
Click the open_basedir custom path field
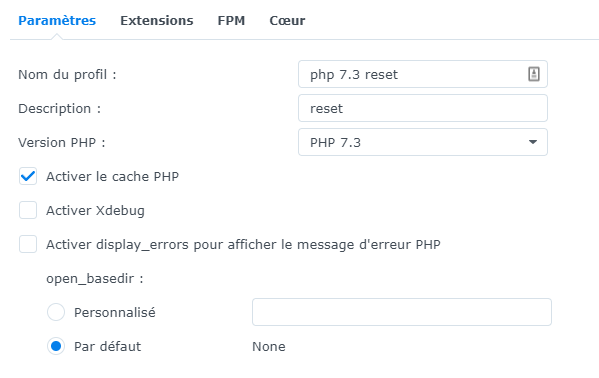[x=402, y=312]
